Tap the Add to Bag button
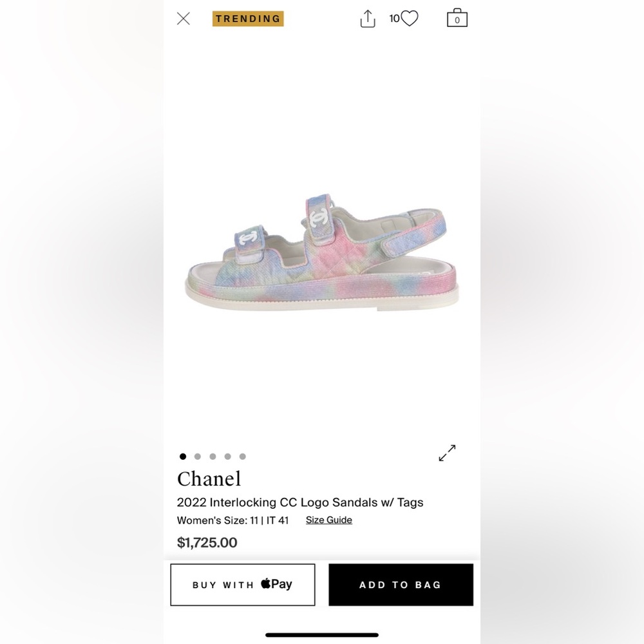The width and height of the screenshot is (644, 644). pyautogui.click(x=401, y=584)
